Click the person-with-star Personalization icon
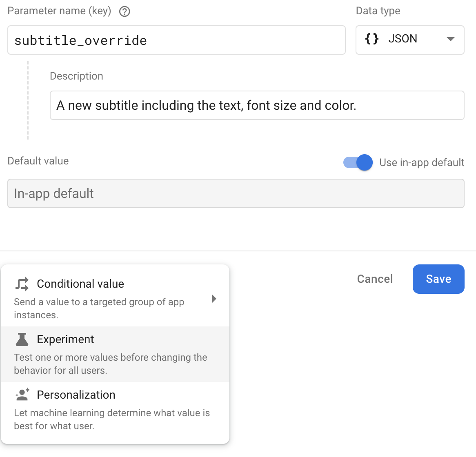Screen dimensions: 476x457 tap(22, 395)
